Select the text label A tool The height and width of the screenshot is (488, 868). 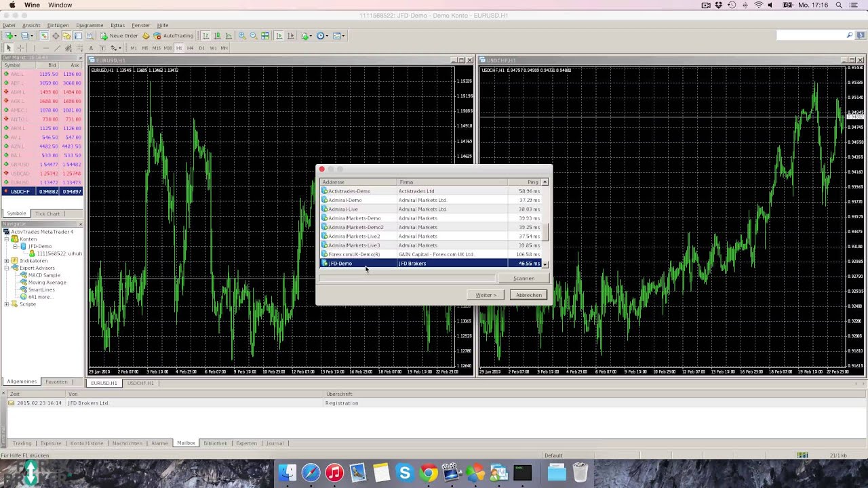tap(91, 48)
